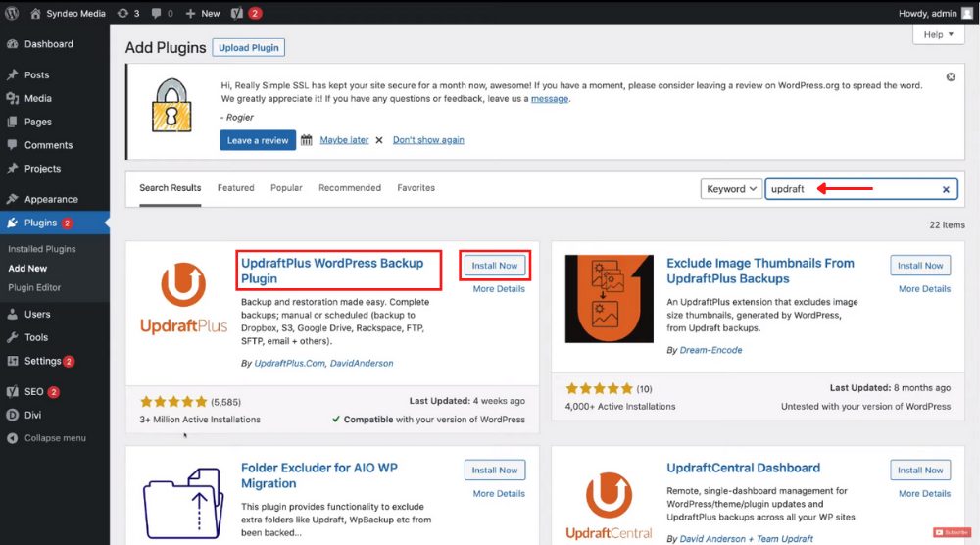Switch to the Popular tab
The height and width of the screenshot is (545, 980).
[x=286, y=188]
